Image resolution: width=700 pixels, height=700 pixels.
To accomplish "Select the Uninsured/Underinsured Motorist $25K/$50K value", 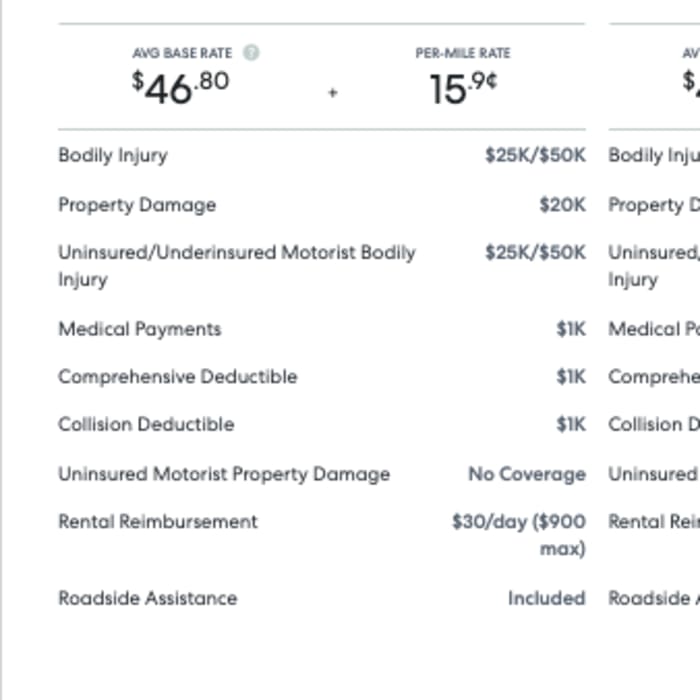I will click(535, 253).
